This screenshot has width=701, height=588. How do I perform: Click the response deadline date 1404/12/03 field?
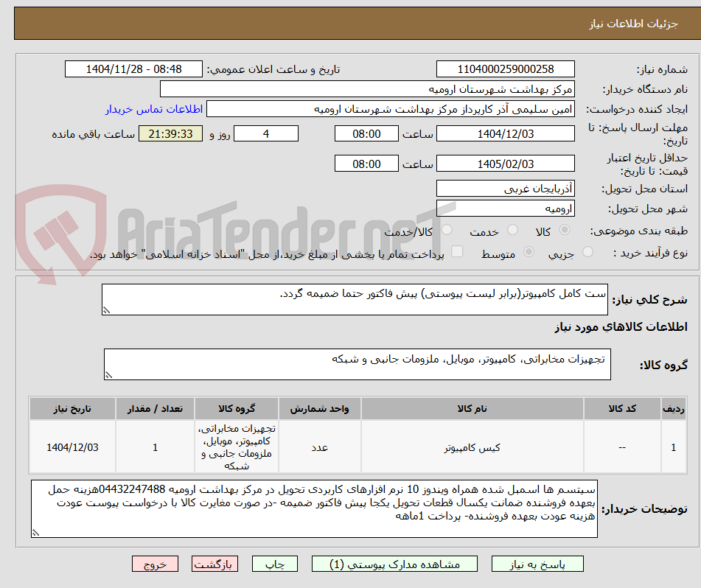coord(505,133)
